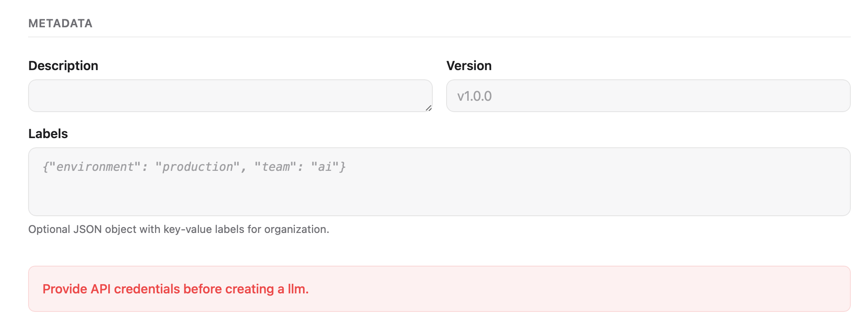868x319 pixels.
Task: Click the v1.0.0 placeholder text
Action: [x=474, y=96]
